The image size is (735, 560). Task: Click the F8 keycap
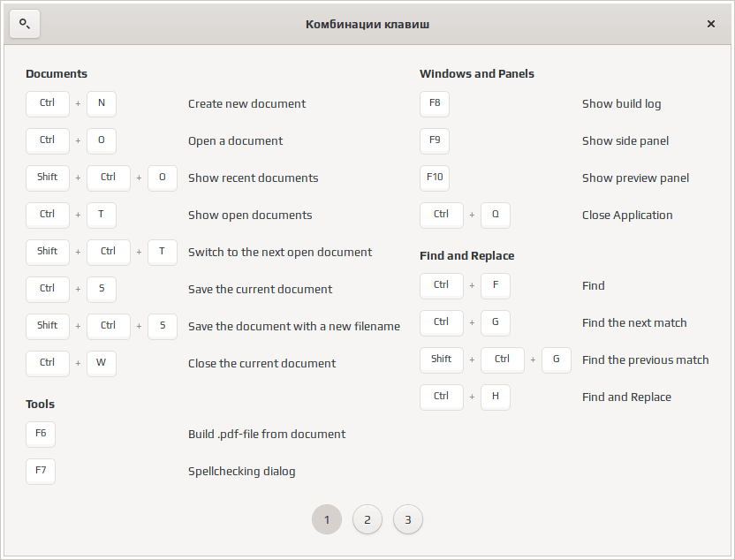pyautogui.click(x=435, y=103)
